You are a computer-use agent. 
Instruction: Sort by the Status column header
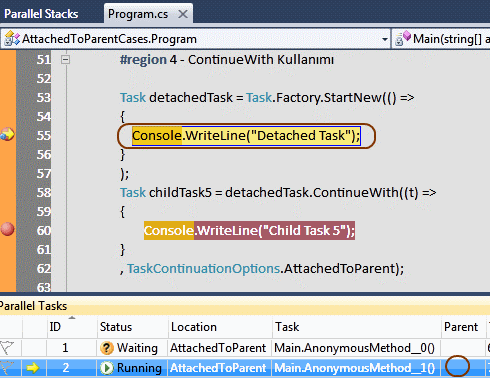pyautogui.click(x=133, y=327)
